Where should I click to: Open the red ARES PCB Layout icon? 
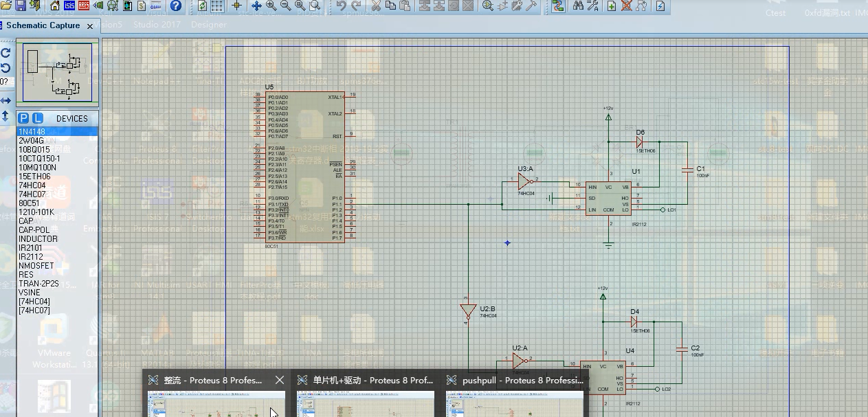click(x=84, y=5)
